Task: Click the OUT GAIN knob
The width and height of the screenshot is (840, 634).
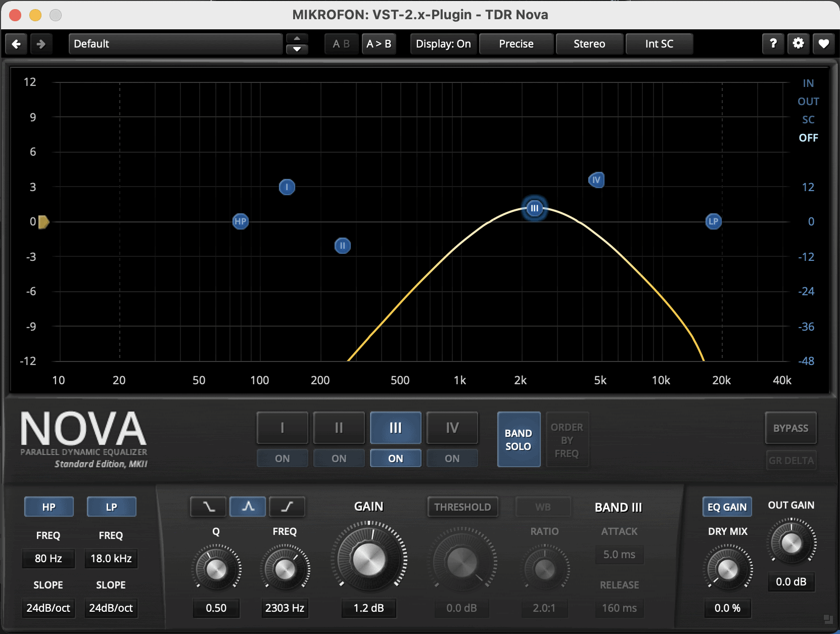Action: pyautogui.click(x=791, y=544)
